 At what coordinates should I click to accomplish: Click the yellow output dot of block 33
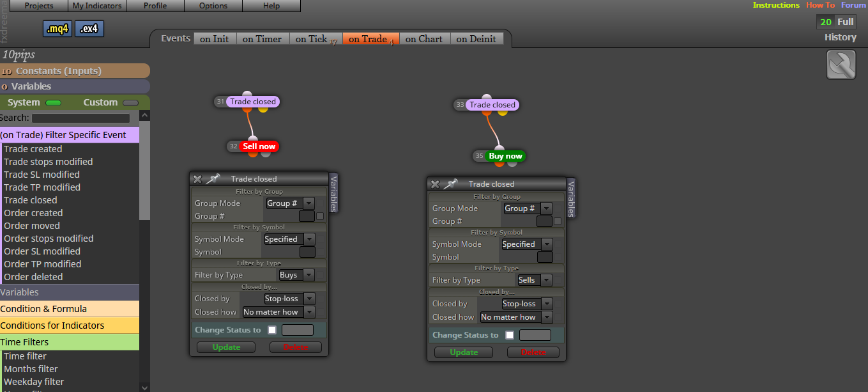[x=503, y=113]
